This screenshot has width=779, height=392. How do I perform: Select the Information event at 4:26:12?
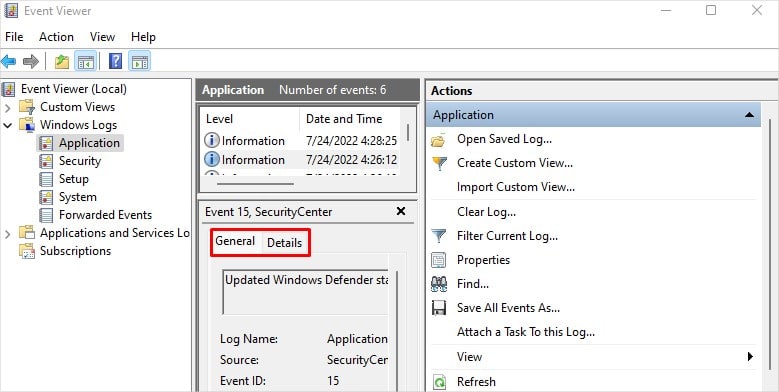[x=300, y=159]
